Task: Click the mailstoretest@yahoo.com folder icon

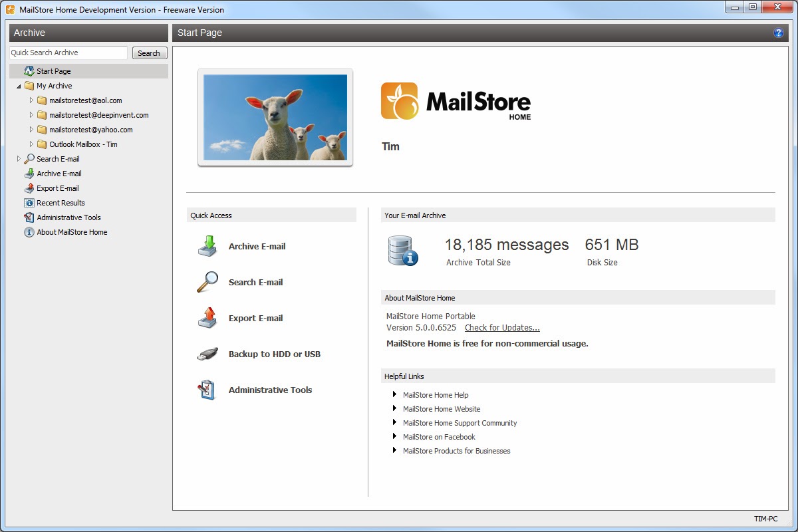Action: pos(42,130)
